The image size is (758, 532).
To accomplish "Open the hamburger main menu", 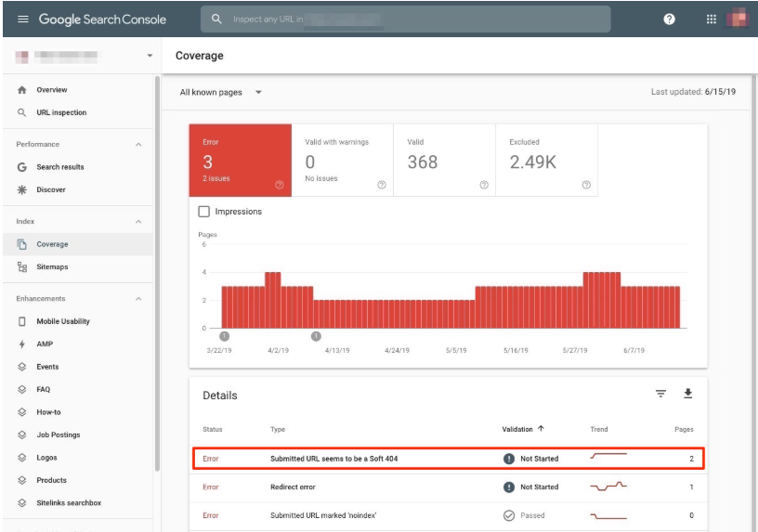I will tap(22, 19).
